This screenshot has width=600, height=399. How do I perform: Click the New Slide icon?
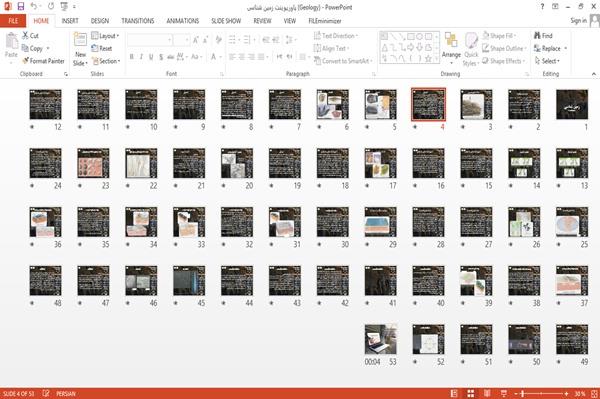tap(80, 40)
